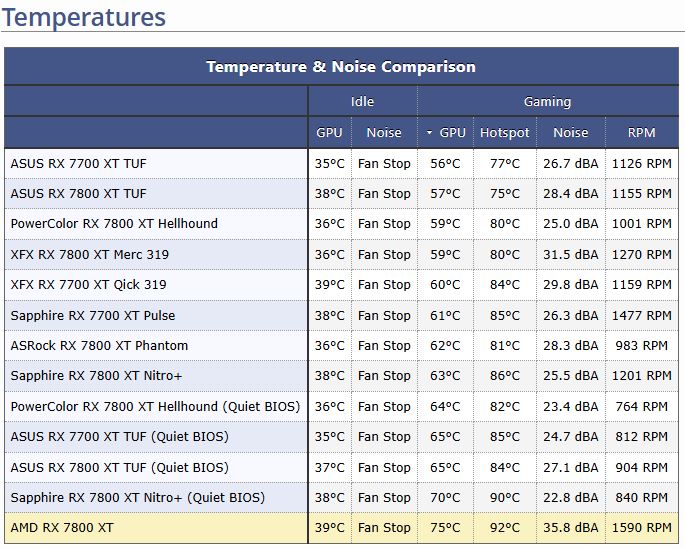Click the 86°C hotspot value
The image size is (685, 549).
(505, 376)
